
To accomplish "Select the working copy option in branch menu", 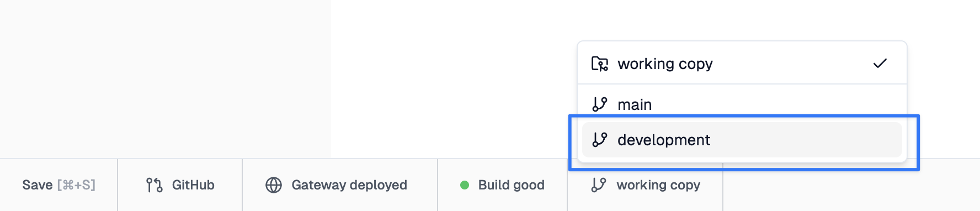I will (x=742, y=64).
